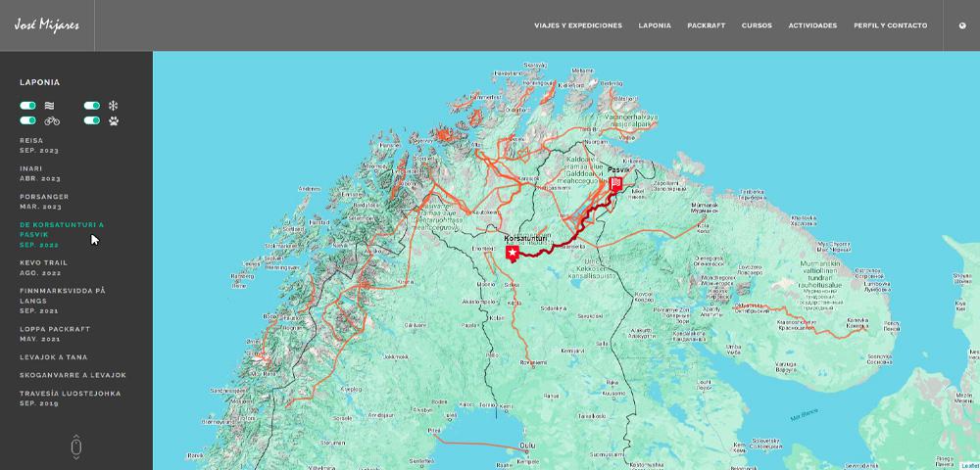Toggle the paw print routes switch
980x470 pixels.
pyautogui.click(x=92, y=120)
